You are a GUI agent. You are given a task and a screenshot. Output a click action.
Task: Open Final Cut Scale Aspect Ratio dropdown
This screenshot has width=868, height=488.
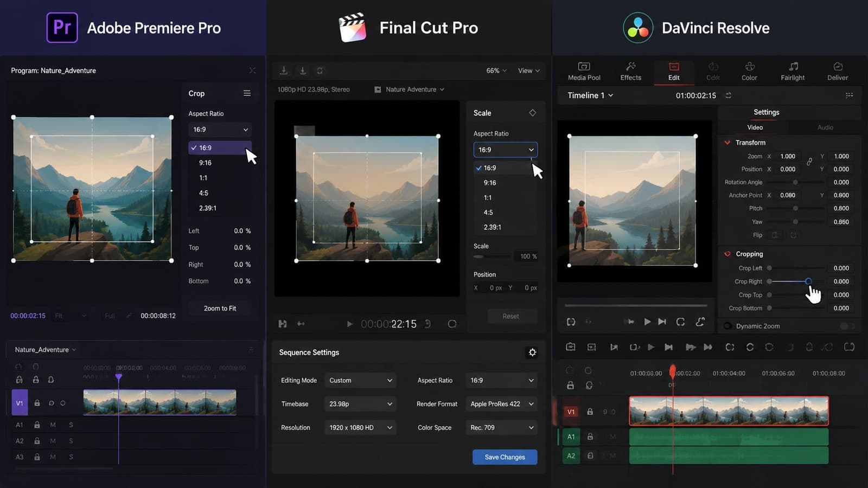point(505,150)
